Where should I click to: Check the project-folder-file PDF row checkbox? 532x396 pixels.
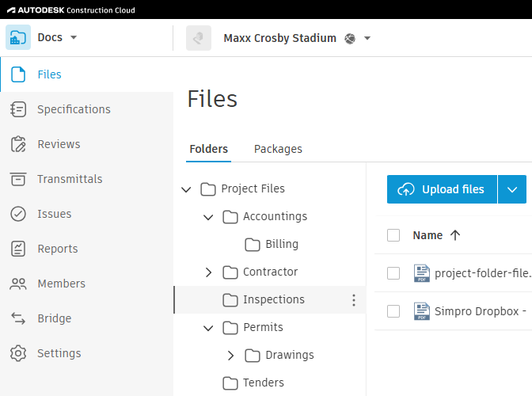tap(393, 273)
